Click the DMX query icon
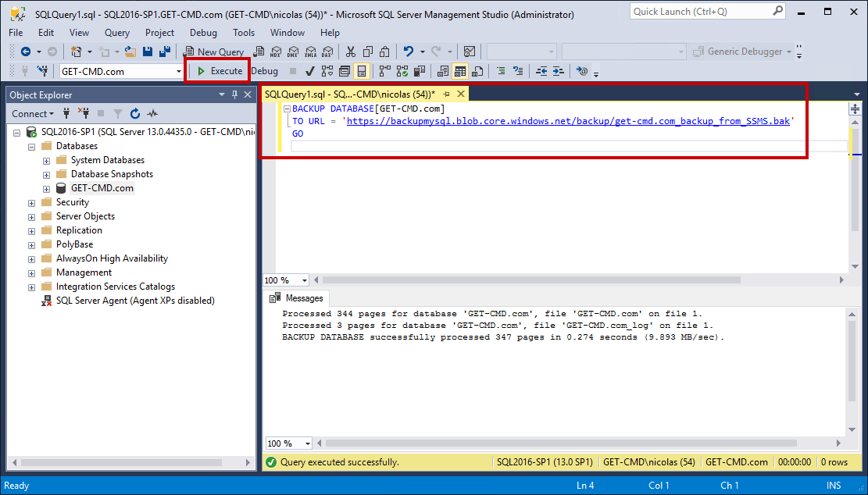The image size is (868, 495). pyautogui.click(x=293, y=52)
